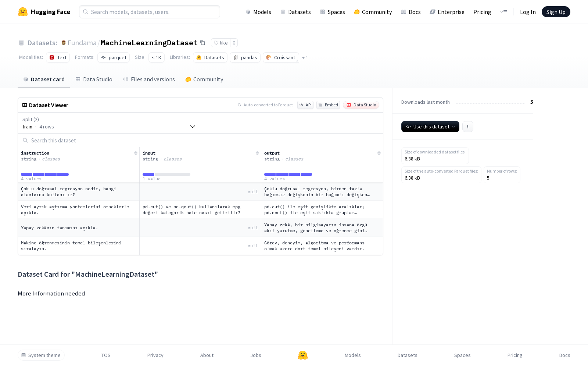Open the dataset options three-dot menu
The height and width of the screenshot is (368, 588).
(x=467, y=127)
